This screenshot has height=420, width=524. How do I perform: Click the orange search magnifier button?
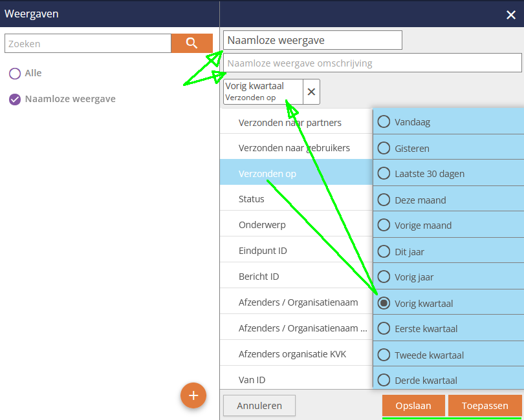point(191,43)
